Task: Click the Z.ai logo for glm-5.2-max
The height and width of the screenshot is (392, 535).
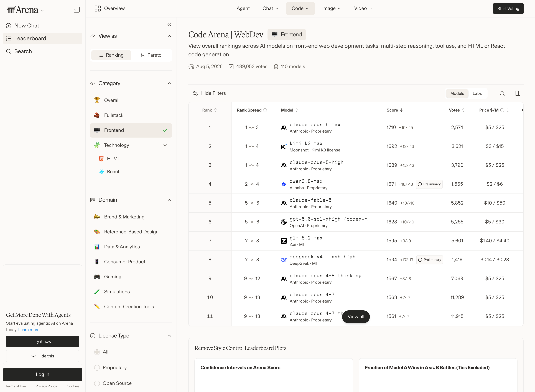Action: (284, 241)
